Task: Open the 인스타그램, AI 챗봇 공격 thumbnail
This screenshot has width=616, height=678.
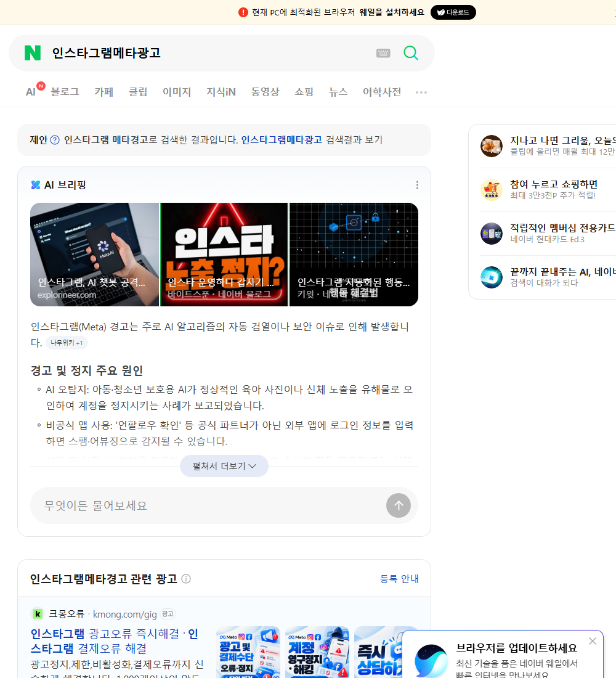Action: [x=95, y=254]
